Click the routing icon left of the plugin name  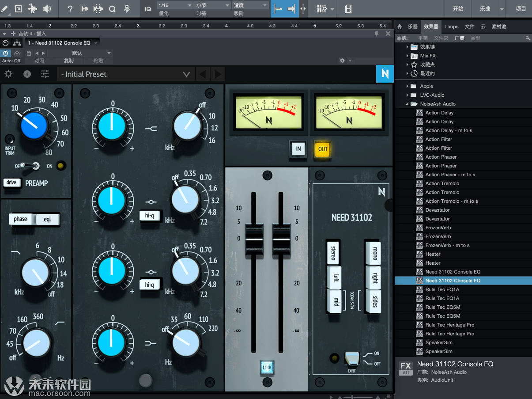17,43
